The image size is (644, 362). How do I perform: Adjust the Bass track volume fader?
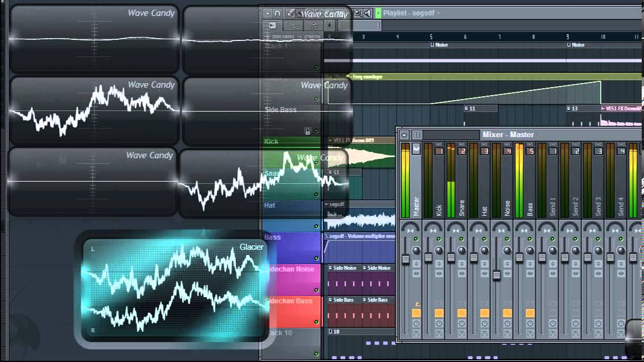519,258
